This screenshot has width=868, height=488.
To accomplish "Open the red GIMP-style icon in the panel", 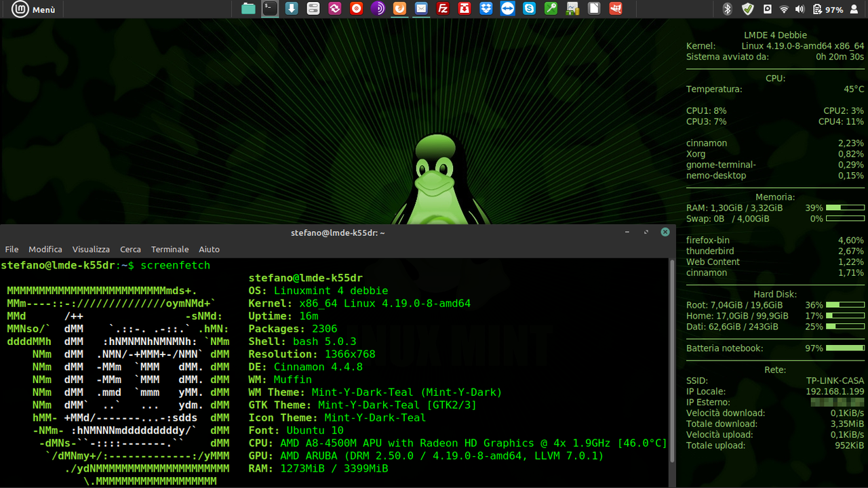I will 616,9.
